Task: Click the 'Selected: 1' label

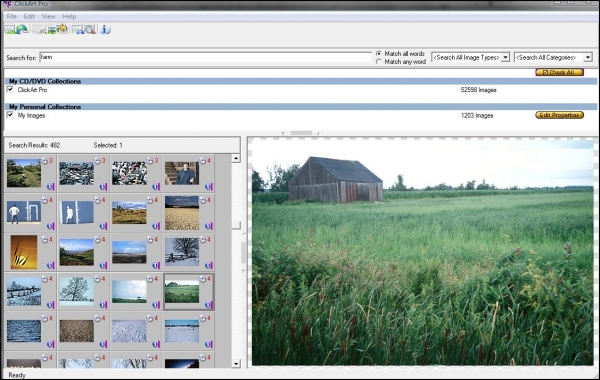Action: [x=108, y=145]
